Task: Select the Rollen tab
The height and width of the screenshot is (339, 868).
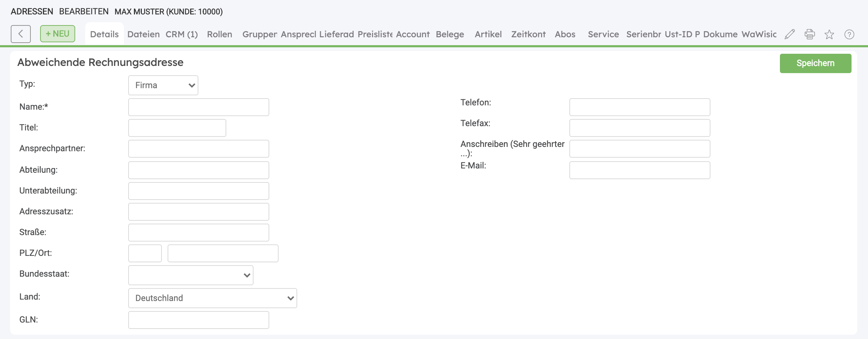Action: point(220,34)
